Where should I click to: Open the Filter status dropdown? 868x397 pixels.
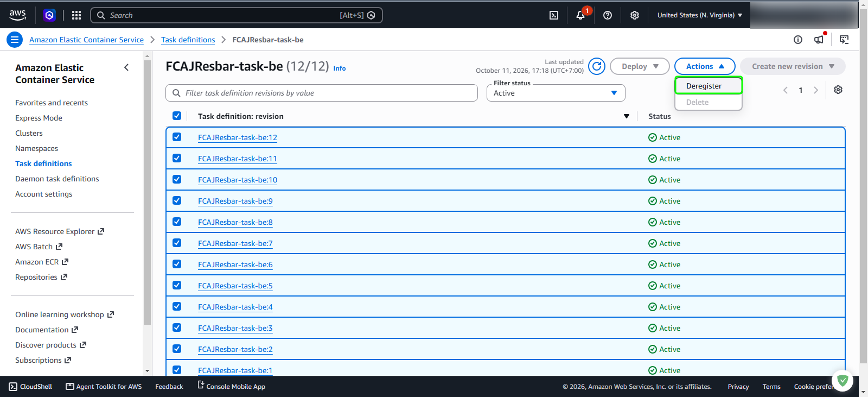(556, 93)
